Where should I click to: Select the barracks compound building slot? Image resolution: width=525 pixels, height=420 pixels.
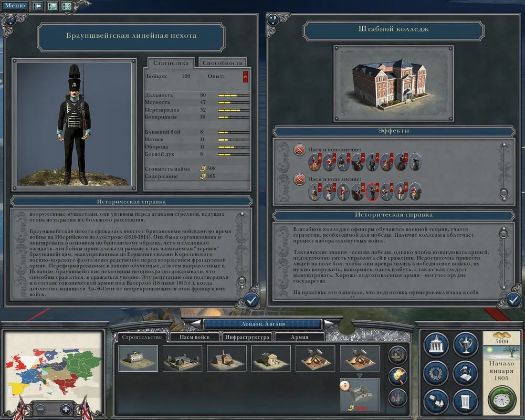pos(182,359)
